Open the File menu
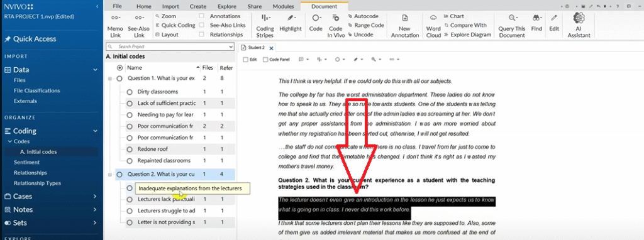644x240 pixels. click(117, 6)
